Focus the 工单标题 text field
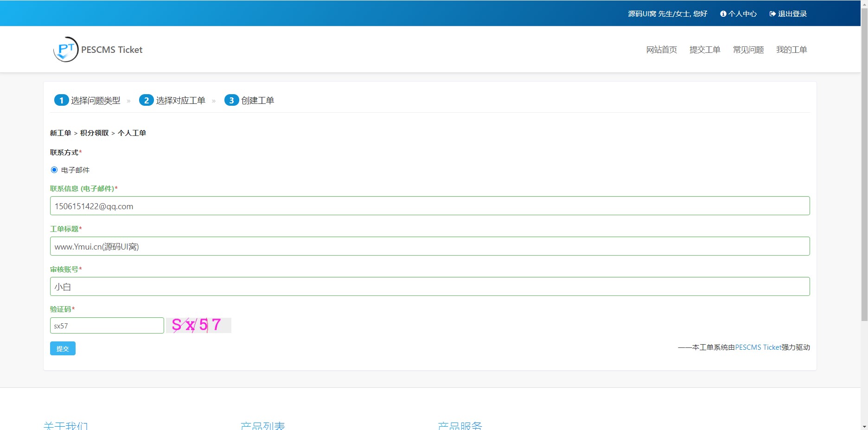 pos(429,246)
